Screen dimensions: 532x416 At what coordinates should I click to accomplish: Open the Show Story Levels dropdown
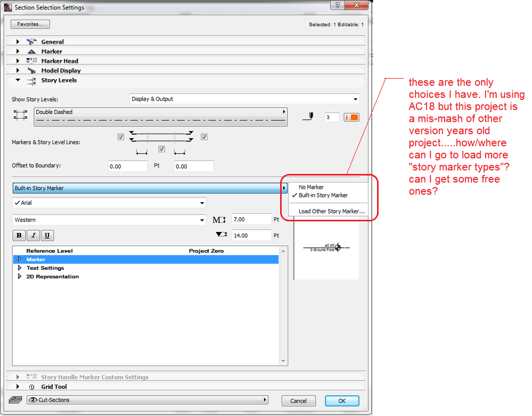pyautogui.click(x=244, y=99)
